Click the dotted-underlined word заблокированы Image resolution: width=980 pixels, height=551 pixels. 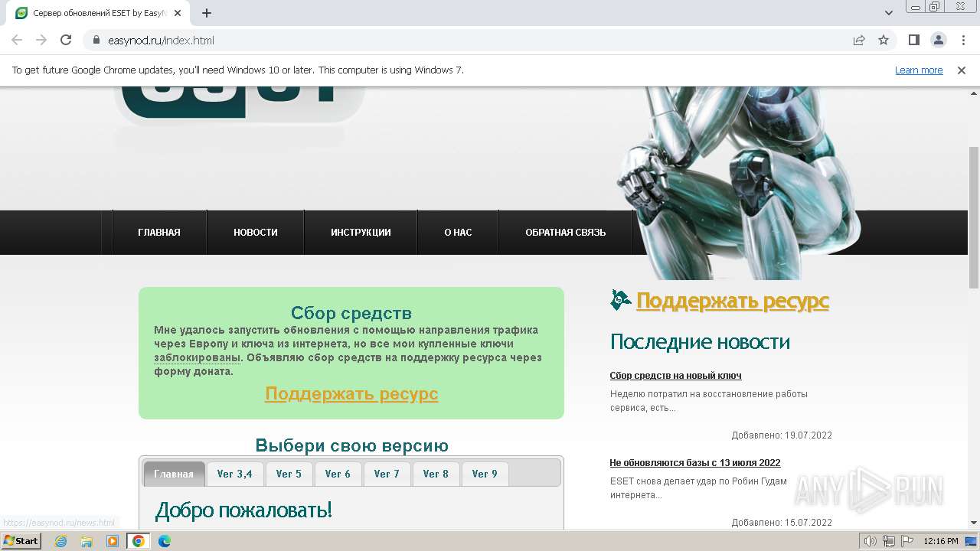tap(198, 357)
